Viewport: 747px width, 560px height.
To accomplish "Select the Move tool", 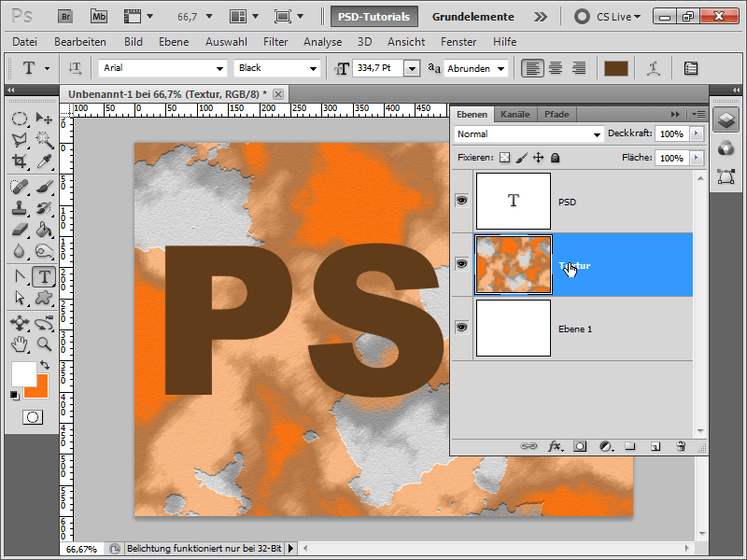I will 44,119.
